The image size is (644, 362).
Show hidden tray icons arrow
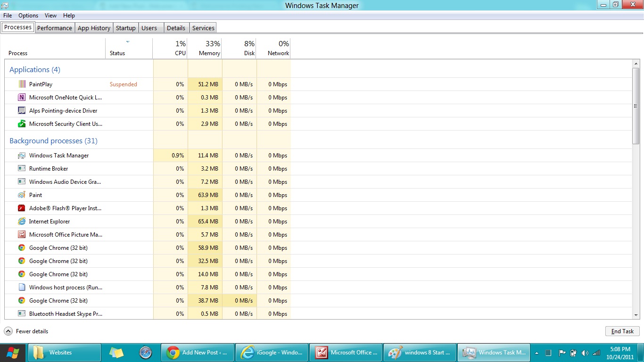537,353
